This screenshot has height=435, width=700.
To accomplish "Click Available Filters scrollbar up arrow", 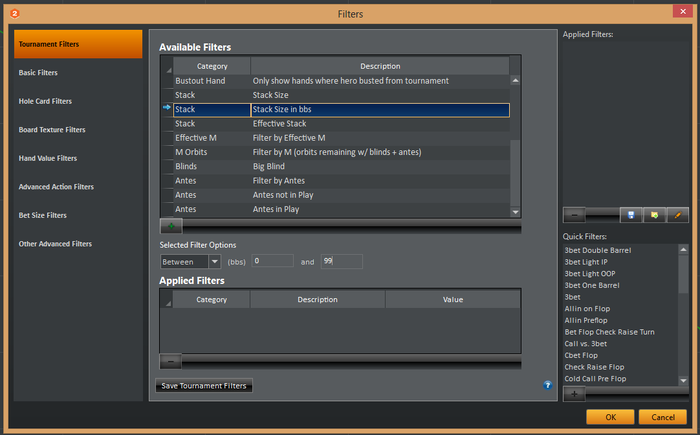I will (x=515, y=81).
